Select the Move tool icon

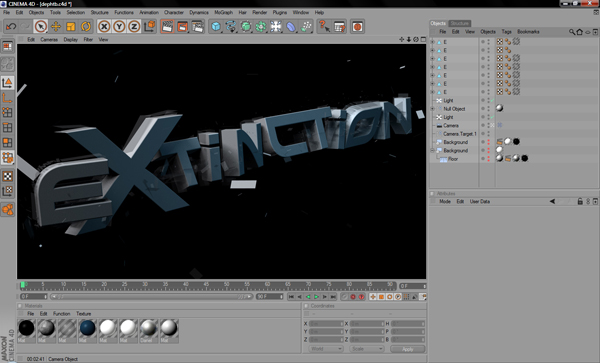click(x=56, y=26)
